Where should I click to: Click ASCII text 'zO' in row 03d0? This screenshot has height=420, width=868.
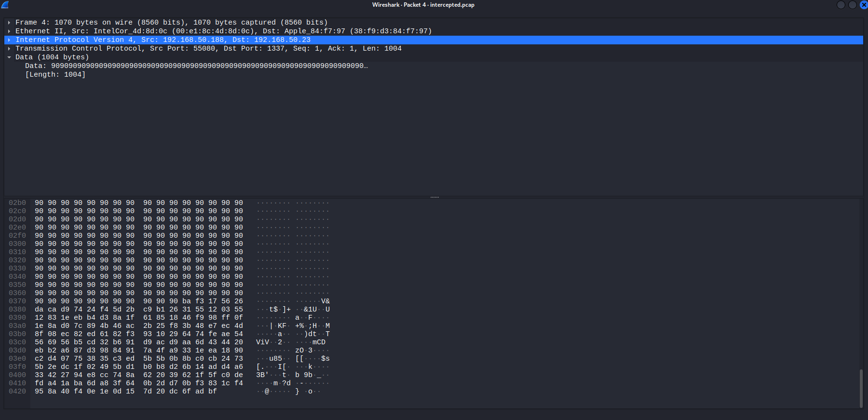299,351
